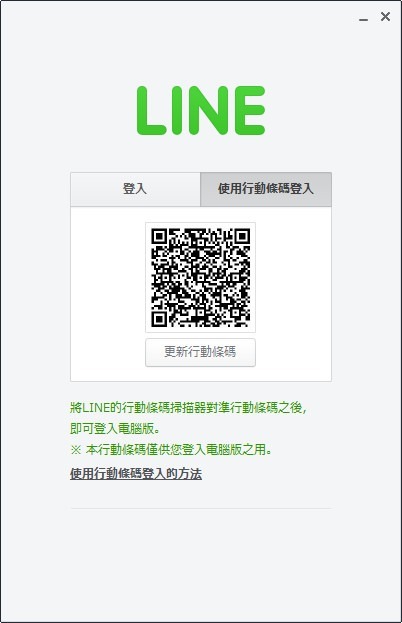Click the green 將LINE的行動條碼掃描器 instruction text
The width and height of the screenshot is (402, 623).
pos(188,408)
